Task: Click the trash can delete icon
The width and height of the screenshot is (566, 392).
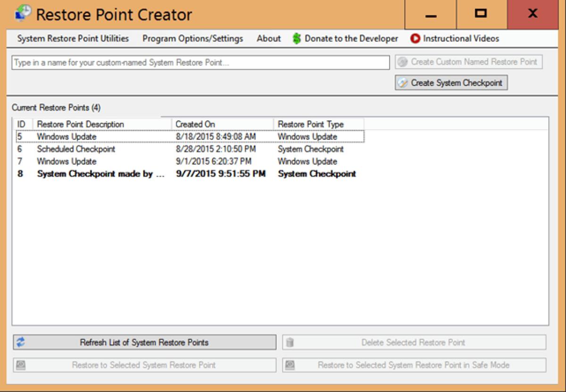Action: pos(291,342)
